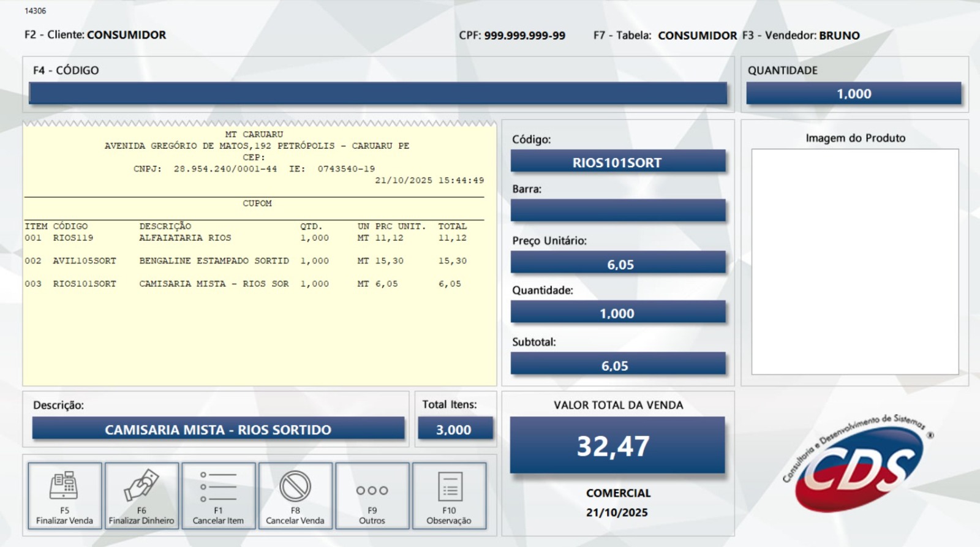Select receipt item 001 RIOS119
This screenshot has height=547, width=980.
click(246, 238)
